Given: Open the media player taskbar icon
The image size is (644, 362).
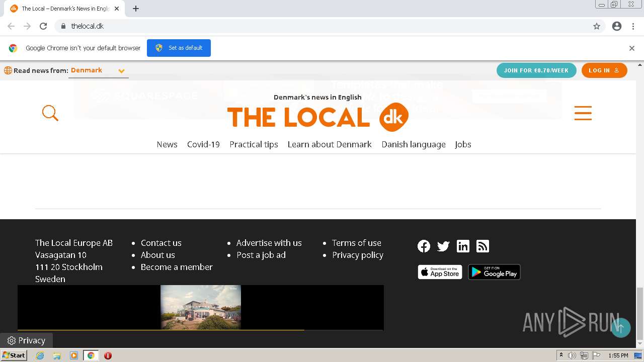Looking at the screenshot, I should click(x=74, y=355).
